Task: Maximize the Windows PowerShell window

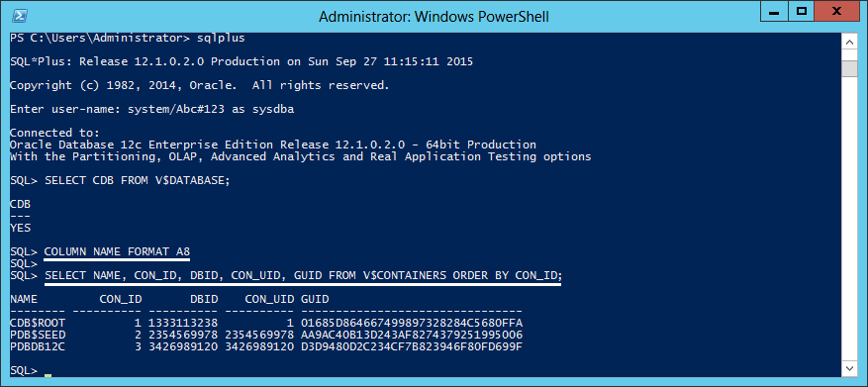Action: tap(801, 11)
